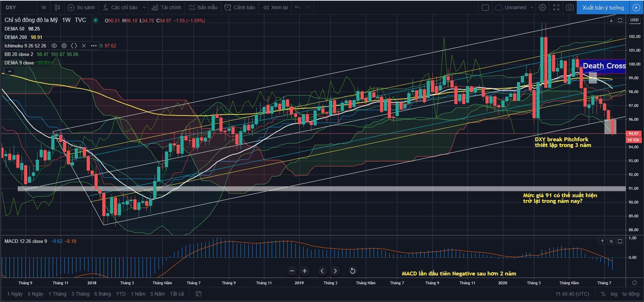The height and width of the screenshot is (302, 644).
Task: Click the So sánh compare plus icon
Action: (71, 7)
